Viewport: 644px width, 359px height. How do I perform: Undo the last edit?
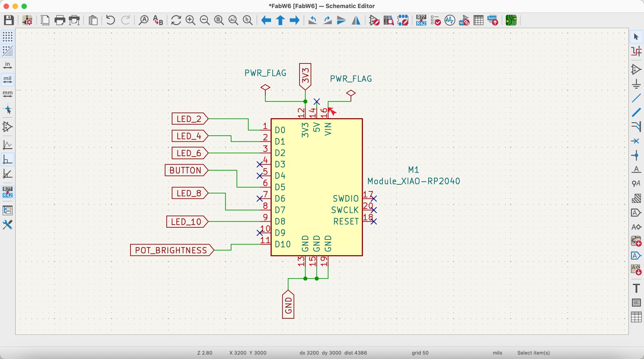pos(110,20)
